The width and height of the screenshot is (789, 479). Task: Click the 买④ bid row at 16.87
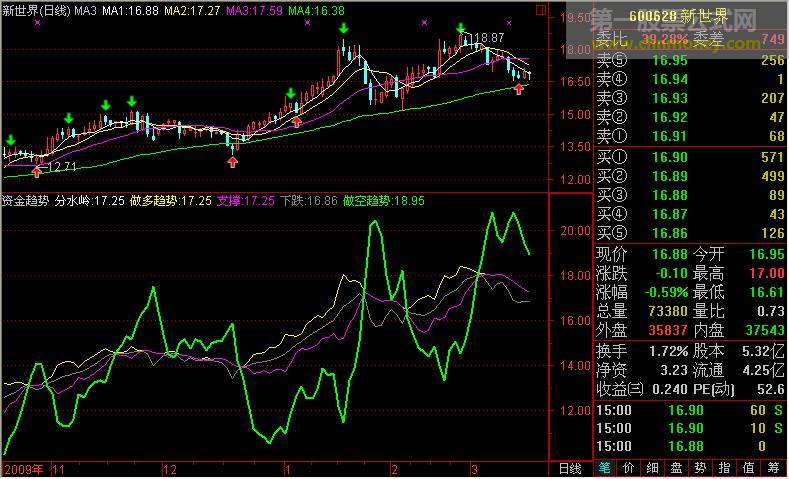[x=690, y=214]
